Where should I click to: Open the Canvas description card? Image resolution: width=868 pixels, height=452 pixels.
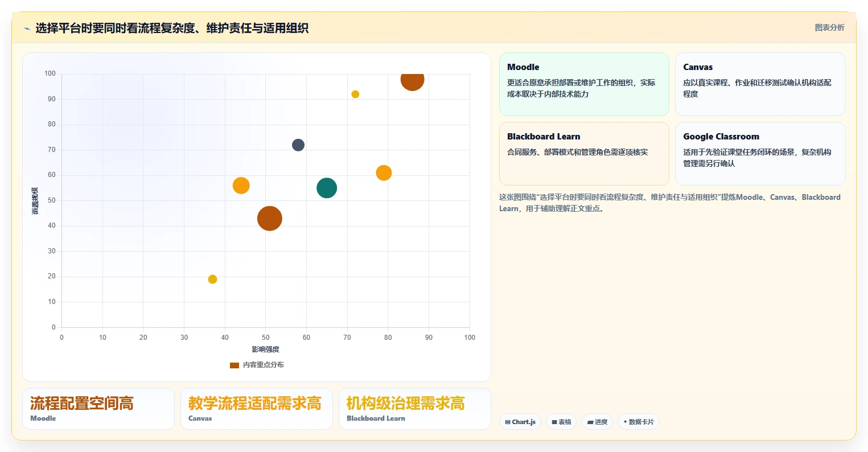(760, 84)
